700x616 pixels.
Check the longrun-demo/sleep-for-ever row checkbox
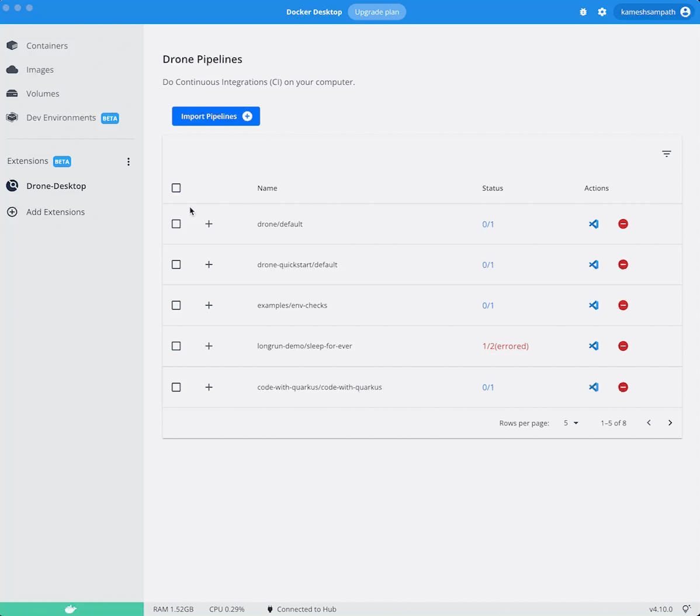[x=176, y=346]
